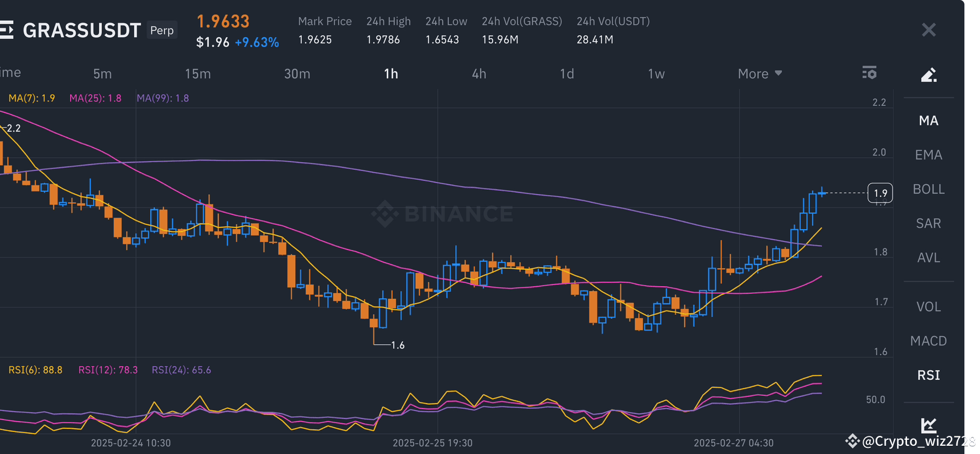The image size is (980, 454).
Task: Toggle the SAR indicator
Action: tap(928, 223)
